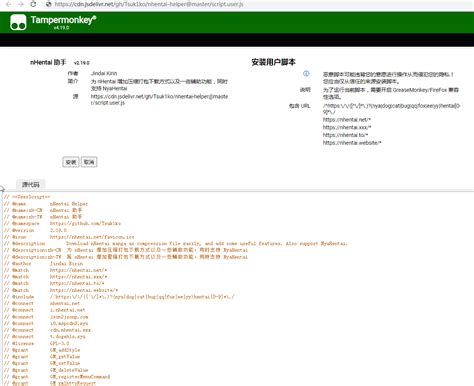This screenshot has height=386, width=474.
Task: Click the Tampermonkey title text
Action: coord(63,20)
